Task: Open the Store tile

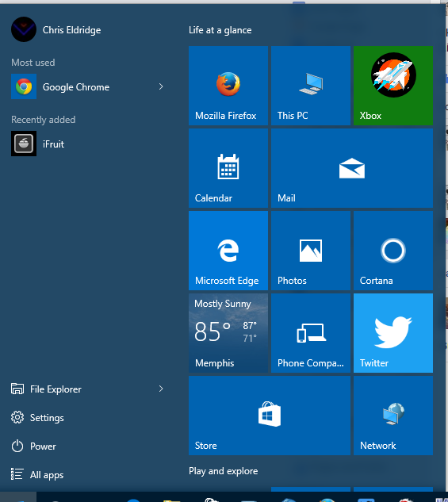Action: (x=270, y=416)
